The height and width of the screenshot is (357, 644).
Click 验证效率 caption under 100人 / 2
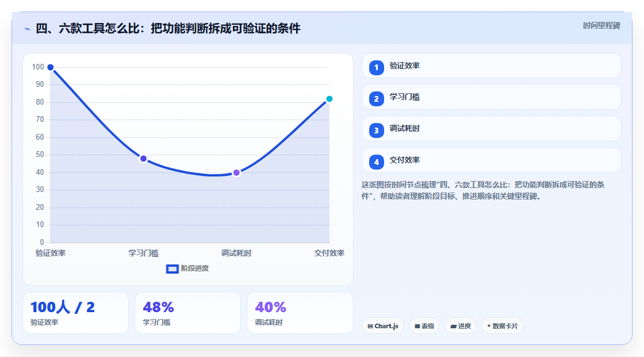coord(44,323)
